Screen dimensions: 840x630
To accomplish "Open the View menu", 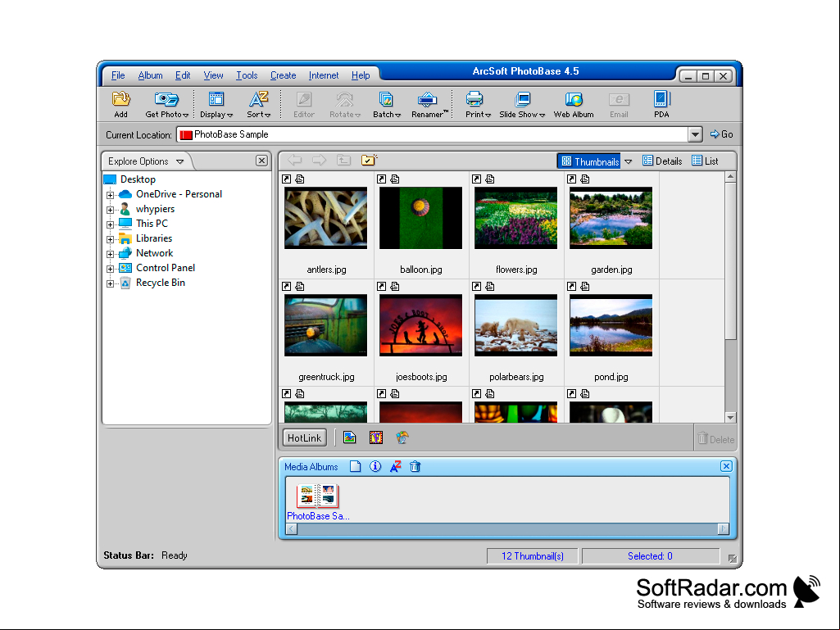I will pyautogui.click(x=213, y=75).
